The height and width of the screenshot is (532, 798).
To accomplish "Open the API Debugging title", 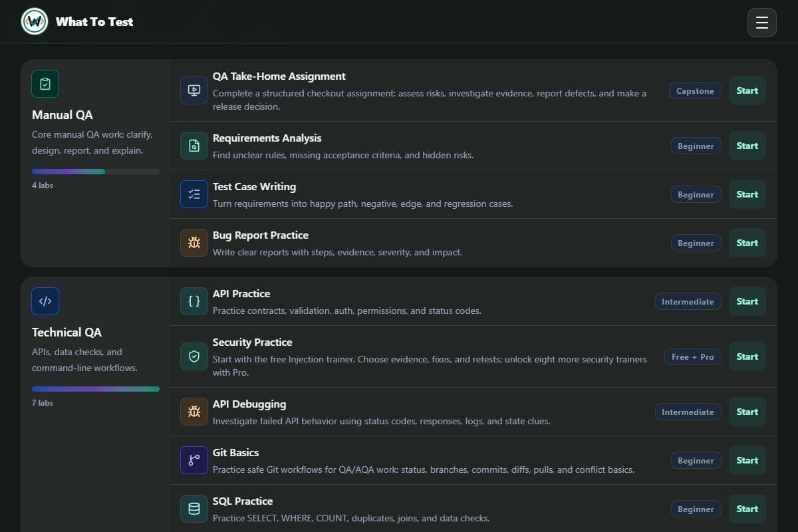I will (249, 404).
